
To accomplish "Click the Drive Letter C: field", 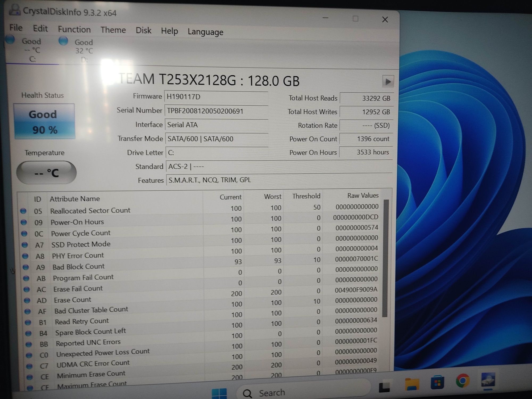I will [217, 153].
